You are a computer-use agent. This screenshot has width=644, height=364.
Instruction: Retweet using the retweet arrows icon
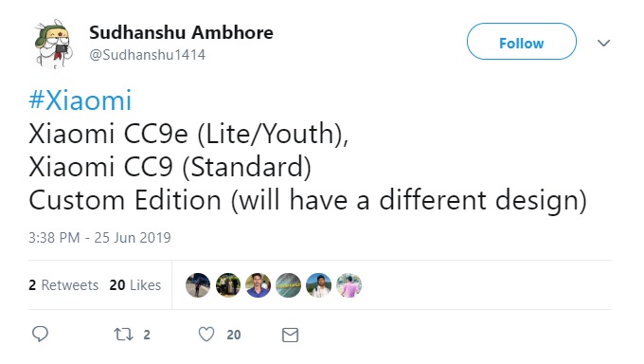(x=124, y=334)
